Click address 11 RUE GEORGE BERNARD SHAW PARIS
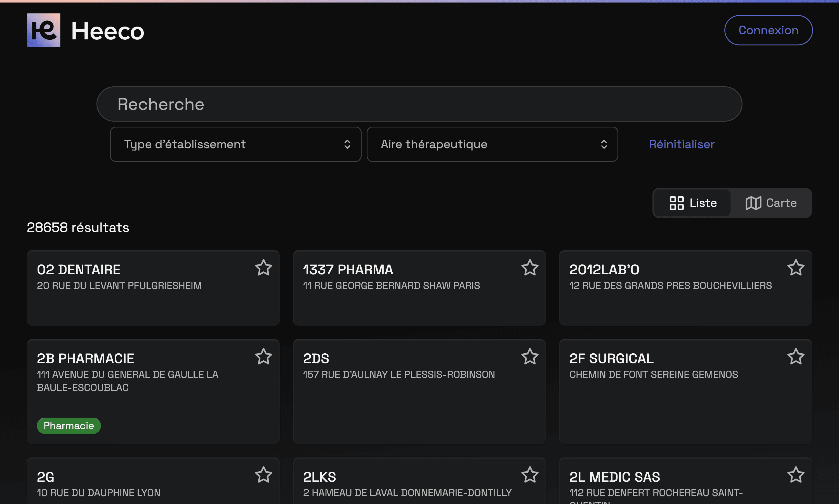 [391, 286]
